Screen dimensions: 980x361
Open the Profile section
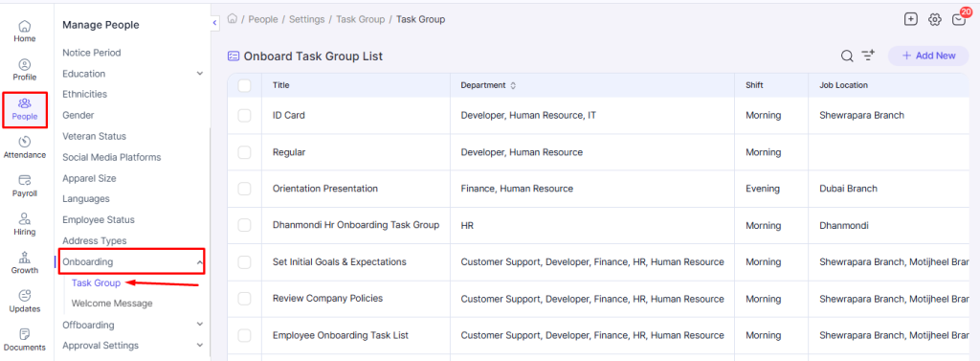tap(24, 70)
